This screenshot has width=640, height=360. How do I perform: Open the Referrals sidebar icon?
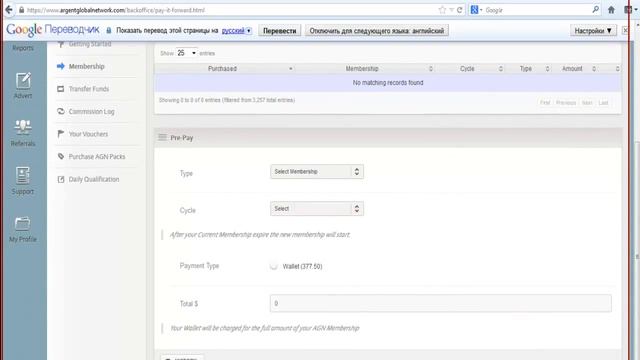pyautogui.click(x=23, y=128)
